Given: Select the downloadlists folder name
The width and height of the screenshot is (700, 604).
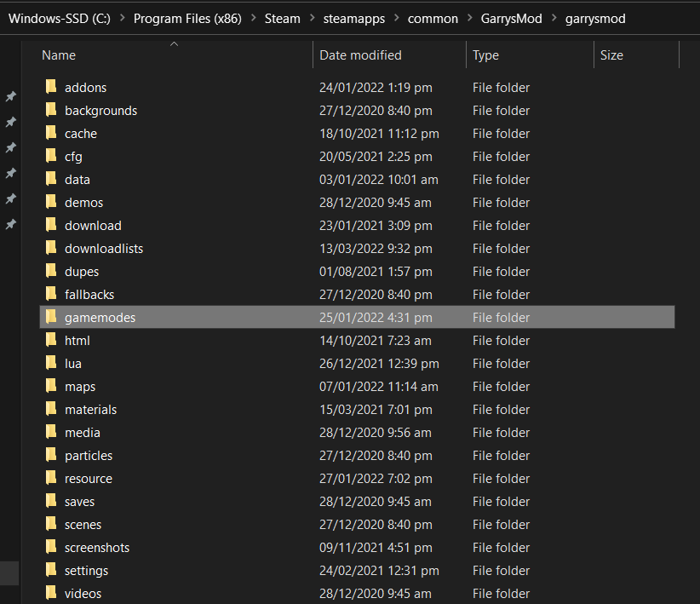Looking at the screenshot, I should [x=104, y=249].
